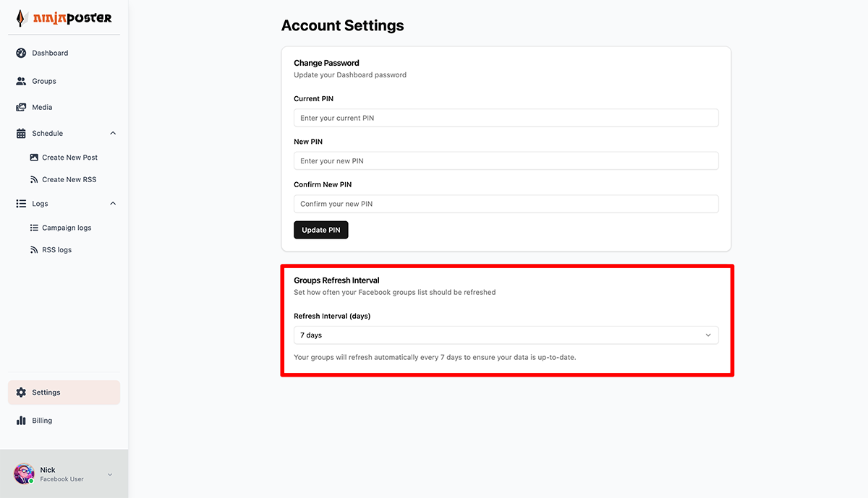Click the Refresh Interval (days) label

[332, 316]
